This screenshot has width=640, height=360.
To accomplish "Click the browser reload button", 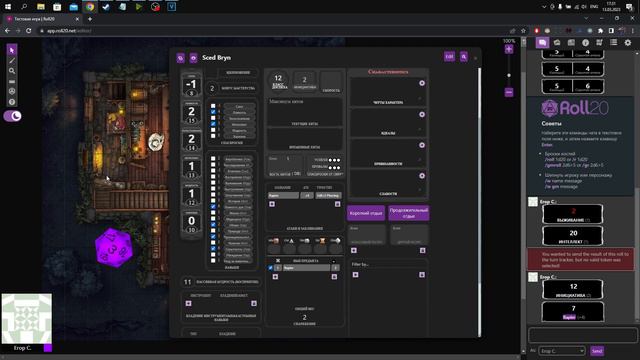I will click(x=29, y=31).
